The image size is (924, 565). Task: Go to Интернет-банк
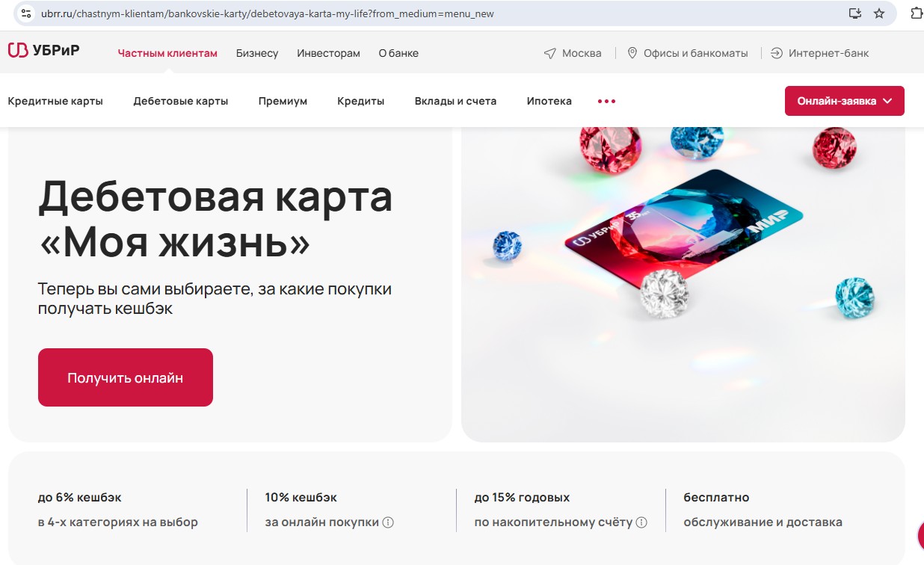coord(820,53)
